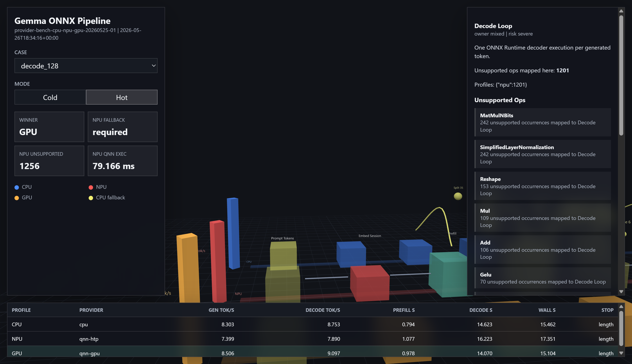Click the WINNER GPU stat card
632x364 pixels.
(x=49, y=127)
